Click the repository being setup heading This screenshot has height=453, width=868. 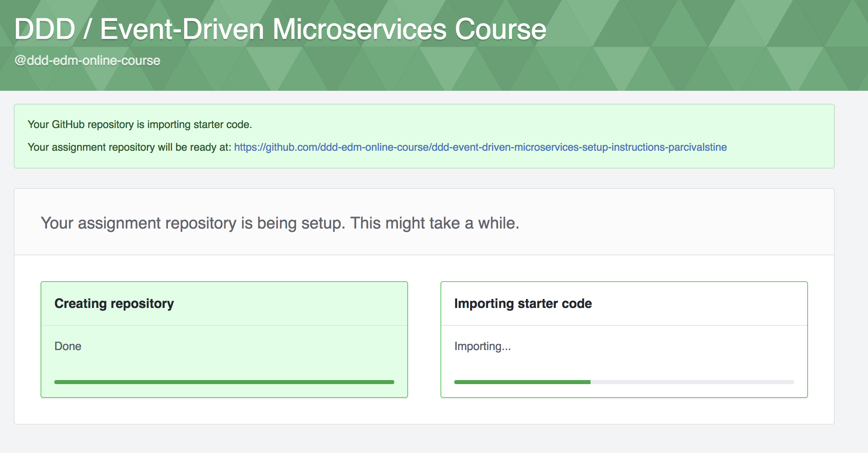click(x=280, y=223)
